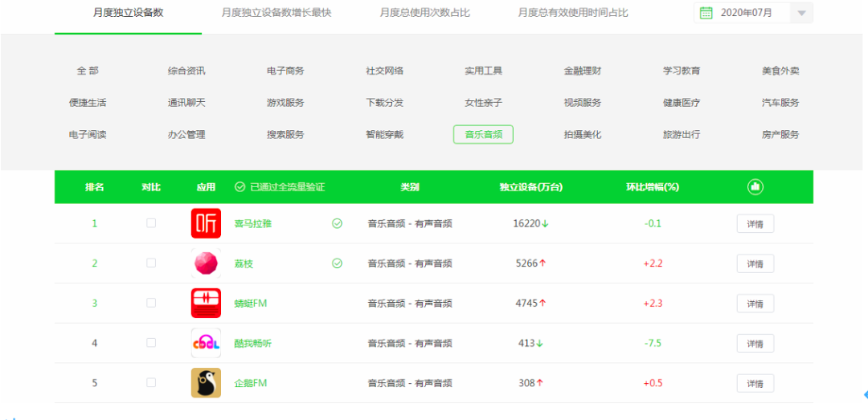Tick the compare checkbox for 荔枝
Screen dimensions: 868x420
pyautogui.click(x=151, y=263)
